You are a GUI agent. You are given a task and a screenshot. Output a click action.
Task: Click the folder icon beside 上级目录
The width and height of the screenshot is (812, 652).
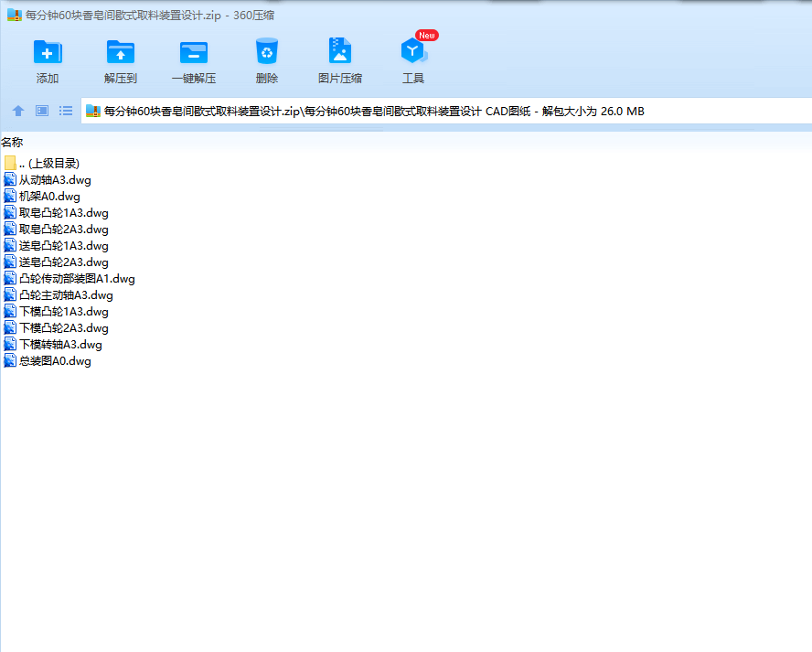pyautogui.click(x=10, y=163)
